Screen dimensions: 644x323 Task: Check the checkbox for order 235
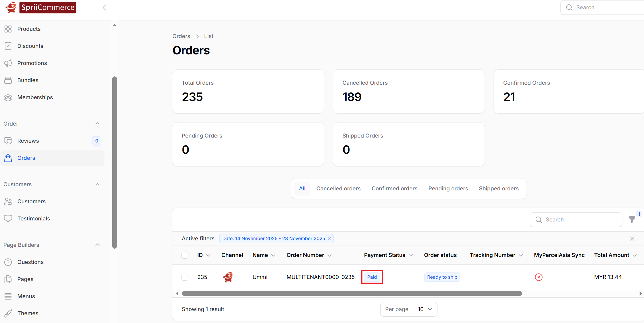pos(185,277)
